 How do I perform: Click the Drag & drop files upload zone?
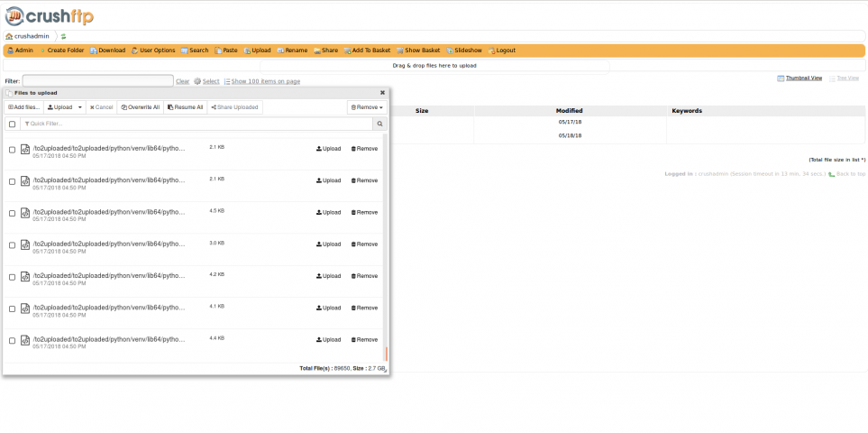coord(434,66)
